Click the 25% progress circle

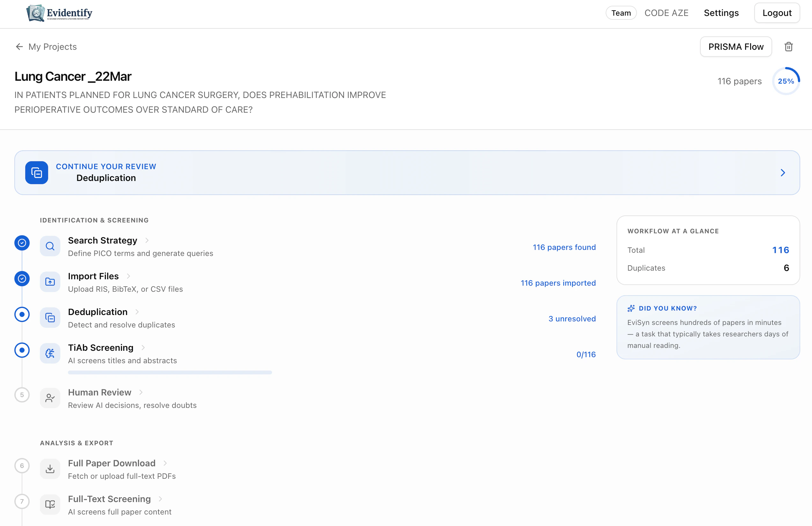click(x=786, y=81)
